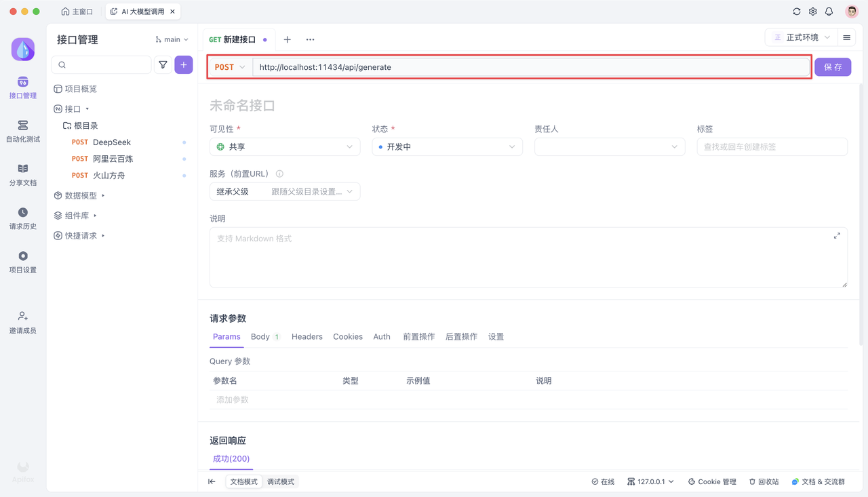Click the info icon beside 服务（前置URL）
868x497 pixels.
pos(279,174)
